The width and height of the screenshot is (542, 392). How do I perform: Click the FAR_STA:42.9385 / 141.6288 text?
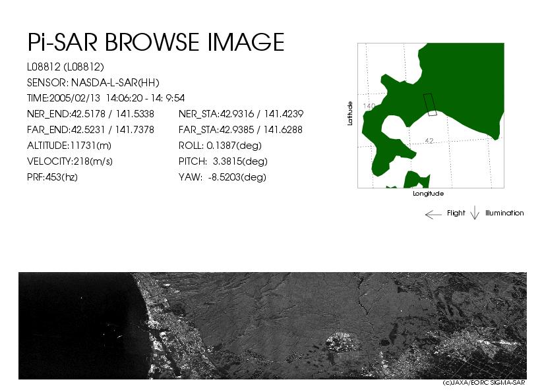click(x=241, y=130)
